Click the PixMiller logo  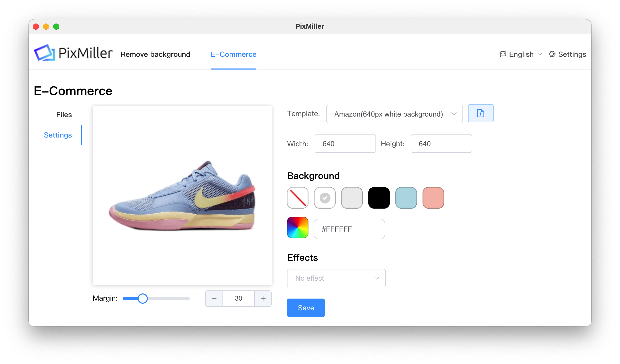[x=73, y=53]
